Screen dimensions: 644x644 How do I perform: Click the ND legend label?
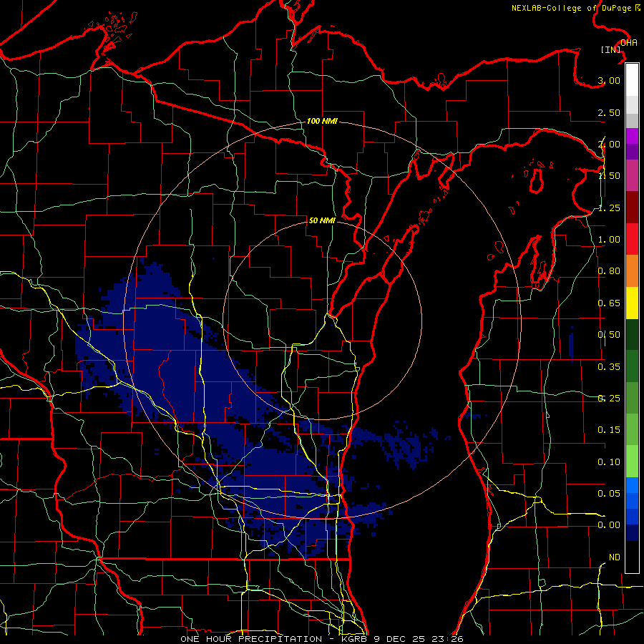[x=615, y=557]
